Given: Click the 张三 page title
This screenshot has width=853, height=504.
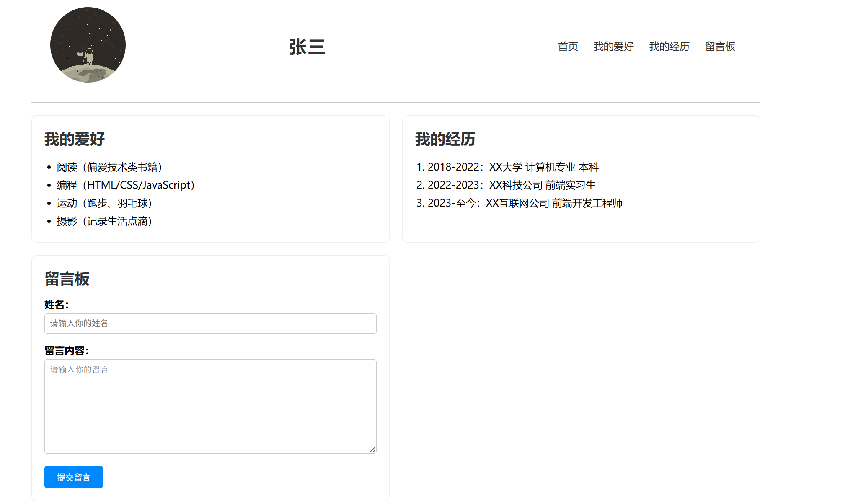Looking at the screenshot, I should pos(307,47).
